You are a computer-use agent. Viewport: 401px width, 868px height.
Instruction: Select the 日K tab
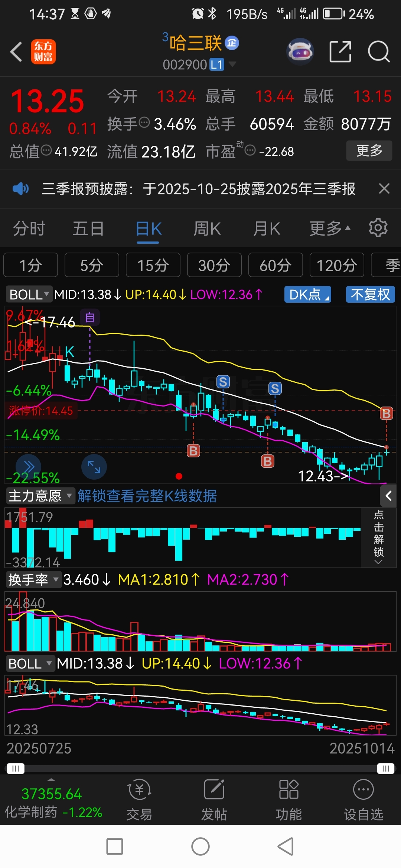pyautogui.click(x=148, y=228)
